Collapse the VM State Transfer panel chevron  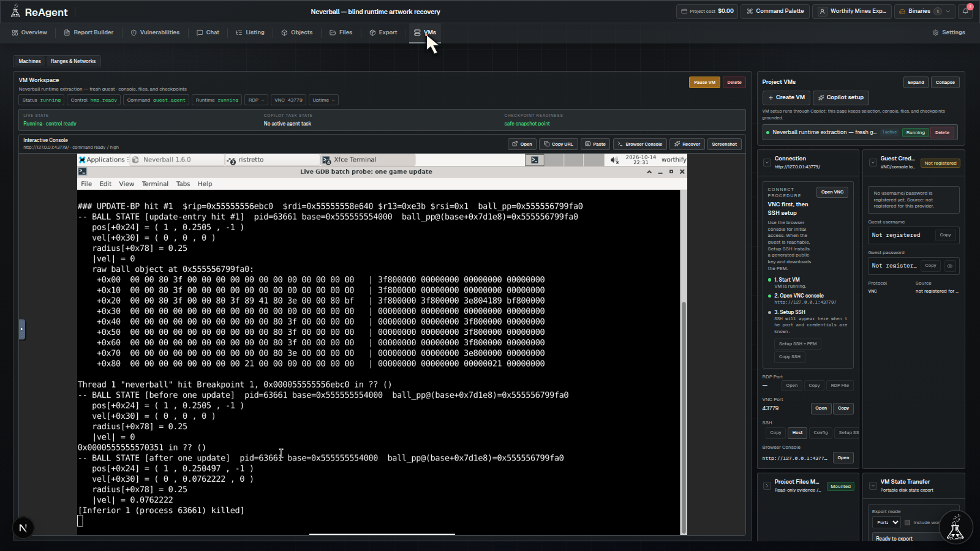(x=873, y=486)
